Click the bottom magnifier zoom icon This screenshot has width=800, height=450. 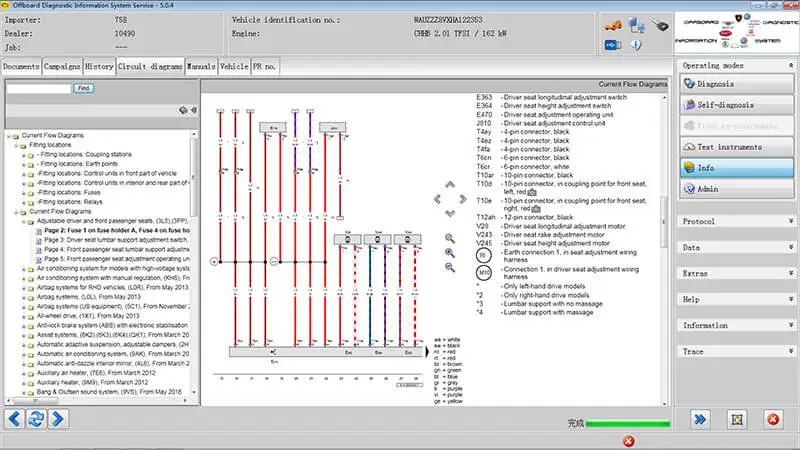449,267
